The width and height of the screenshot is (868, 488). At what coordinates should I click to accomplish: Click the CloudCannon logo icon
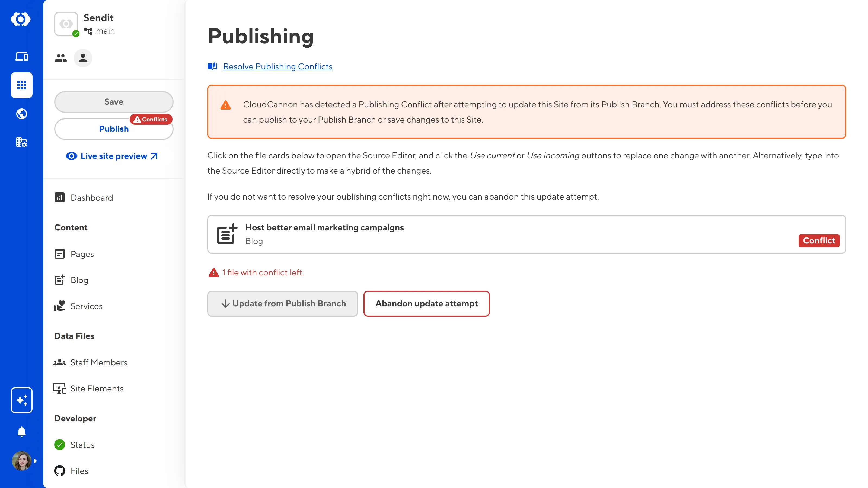[x=21, y=19]
